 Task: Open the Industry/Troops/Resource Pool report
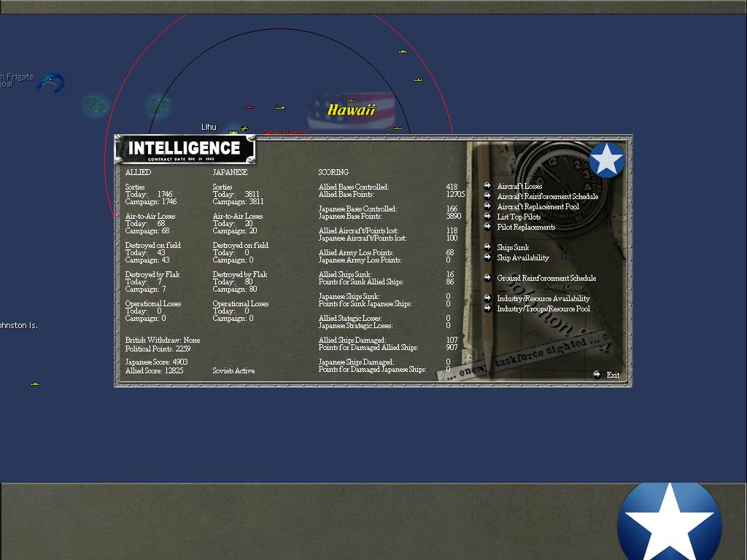point(543,308)
